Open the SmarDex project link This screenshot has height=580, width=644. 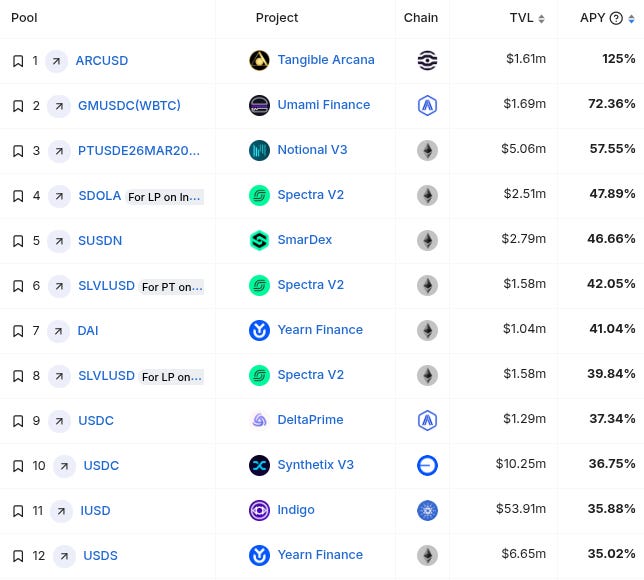tap(305, 240)
